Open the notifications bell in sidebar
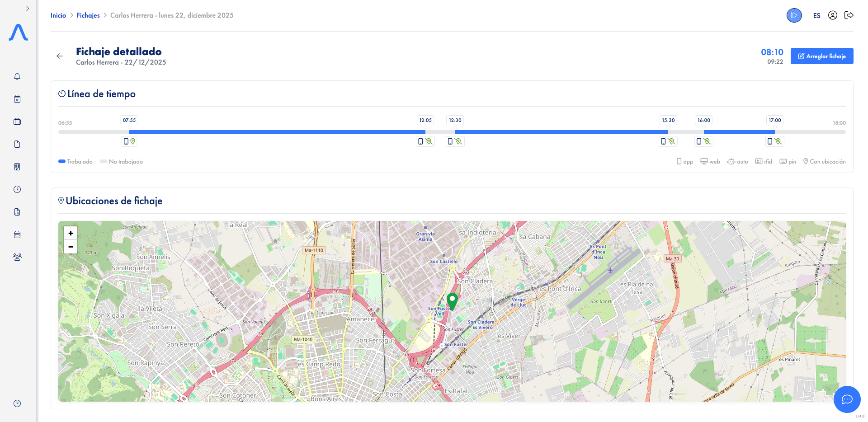The width and height of the screenshot is (868, 422). [17, 76]
